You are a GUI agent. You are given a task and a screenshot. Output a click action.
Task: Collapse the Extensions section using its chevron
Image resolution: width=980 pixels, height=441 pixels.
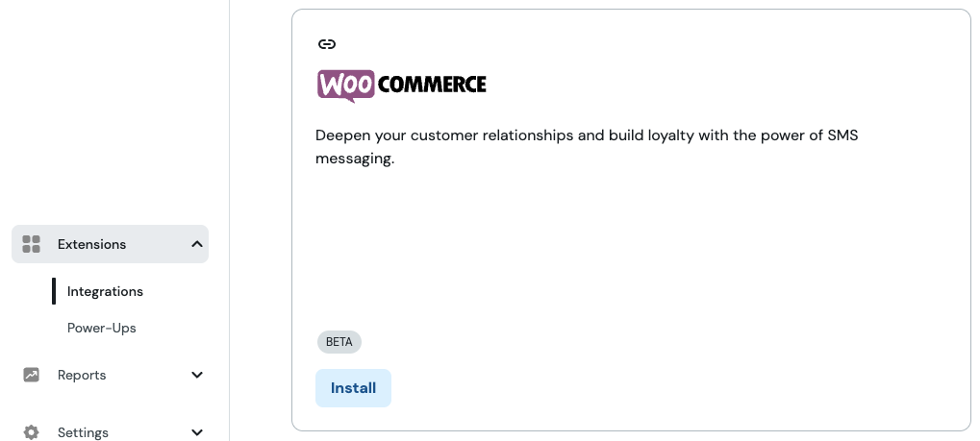click(197, 244)
